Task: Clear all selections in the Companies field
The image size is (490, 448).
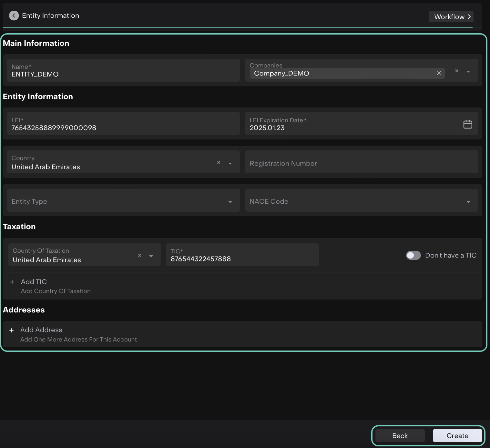Action: tap(456, 71)
